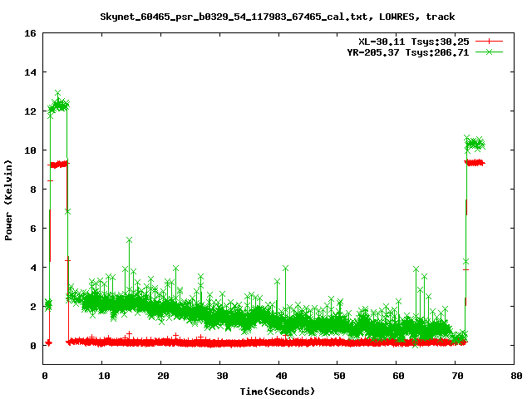Click the green cal-on plateau at plot's right end

[x=475, y=144]
